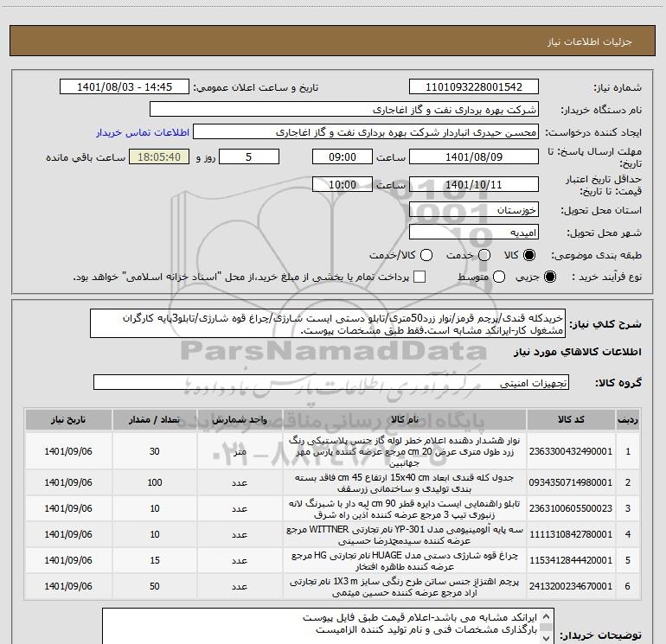The image size is (666, 644).
Task: Click quantity 100 in row 2
Action: coord(155,482)
